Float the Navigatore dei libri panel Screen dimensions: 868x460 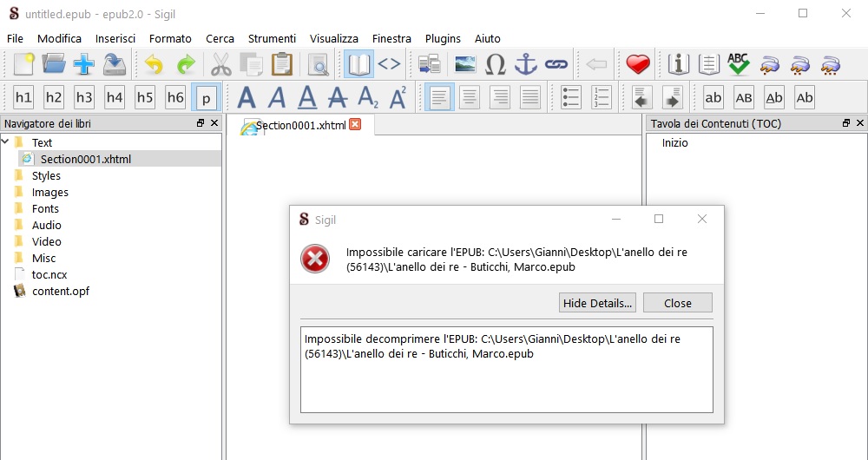pyautogui.click(x=201, y=123)
